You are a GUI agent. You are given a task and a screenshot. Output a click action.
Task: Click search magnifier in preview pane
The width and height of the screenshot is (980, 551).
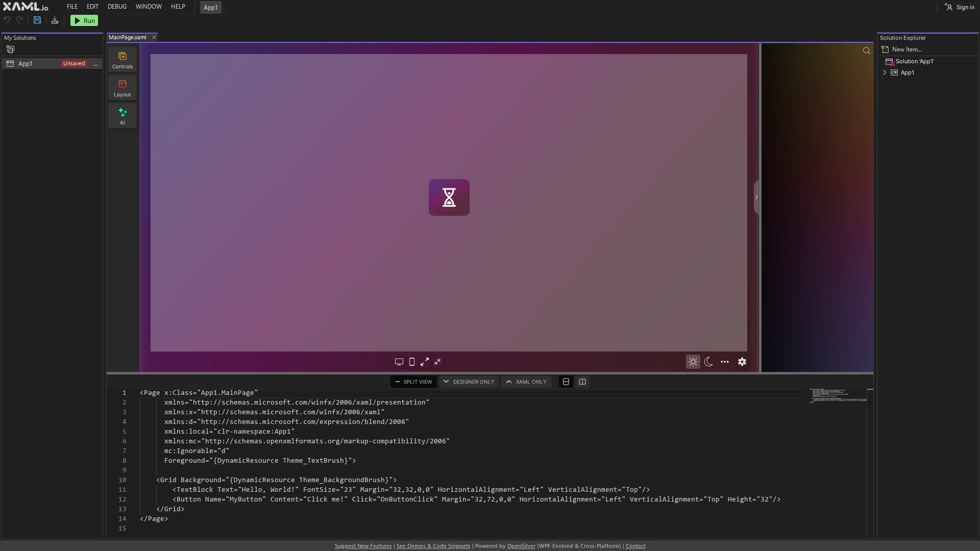pos(867,51)
